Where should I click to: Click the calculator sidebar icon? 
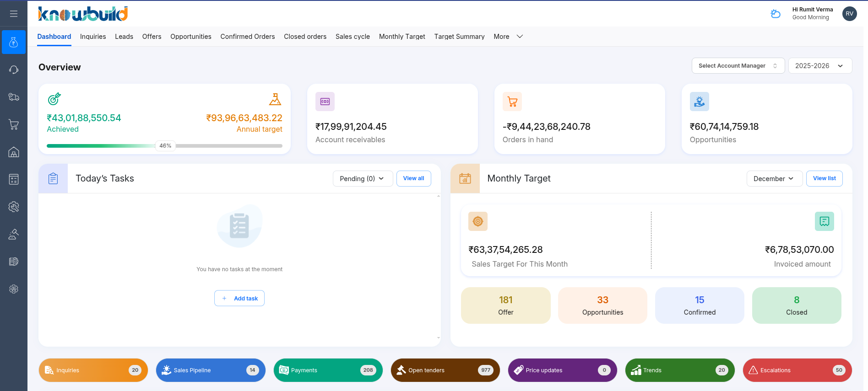(14, 179)
